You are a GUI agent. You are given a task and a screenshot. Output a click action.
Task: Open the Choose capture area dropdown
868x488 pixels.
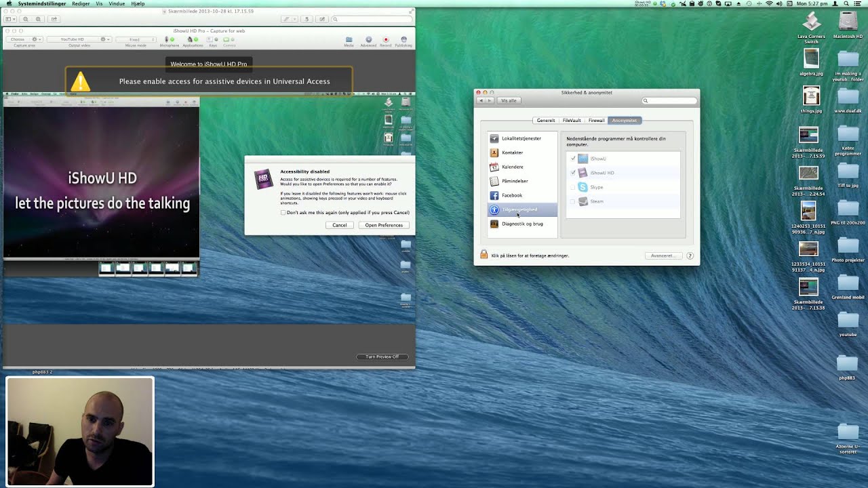(24, 39)
